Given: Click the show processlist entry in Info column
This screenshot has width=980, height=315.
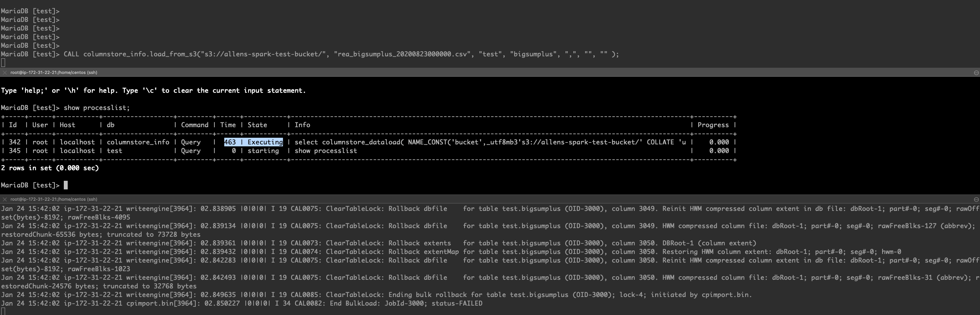Looking at the screenshot, I should pos(326,151).
